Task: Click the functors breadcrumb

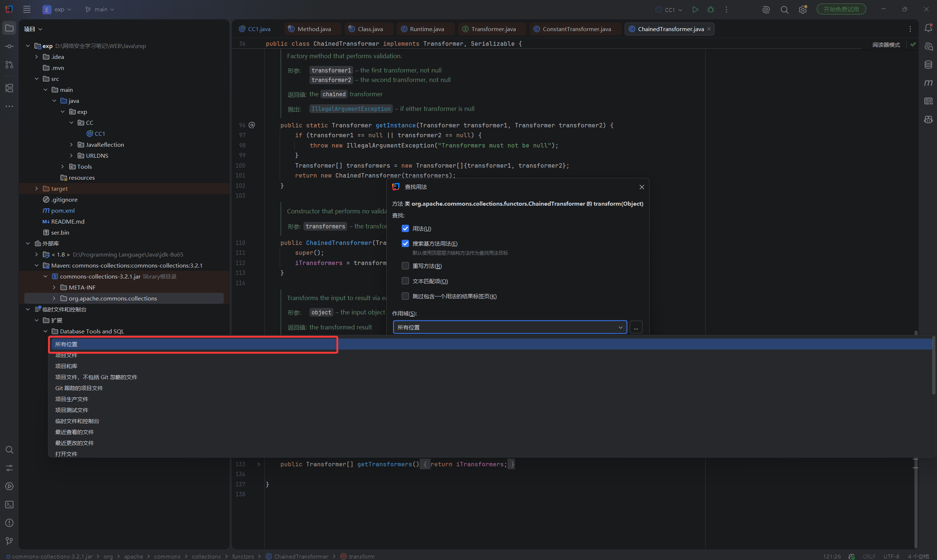Action: 243,556
